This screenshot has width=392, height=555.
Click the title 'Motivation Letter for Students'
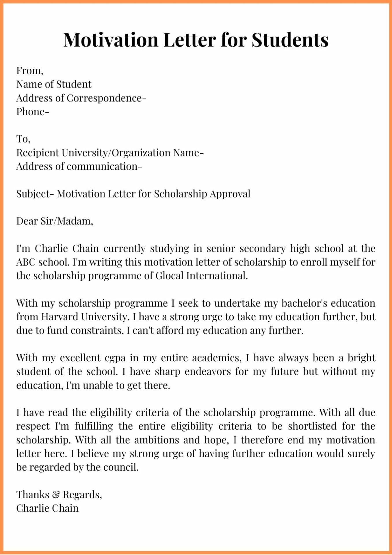[x=196, y=40]
